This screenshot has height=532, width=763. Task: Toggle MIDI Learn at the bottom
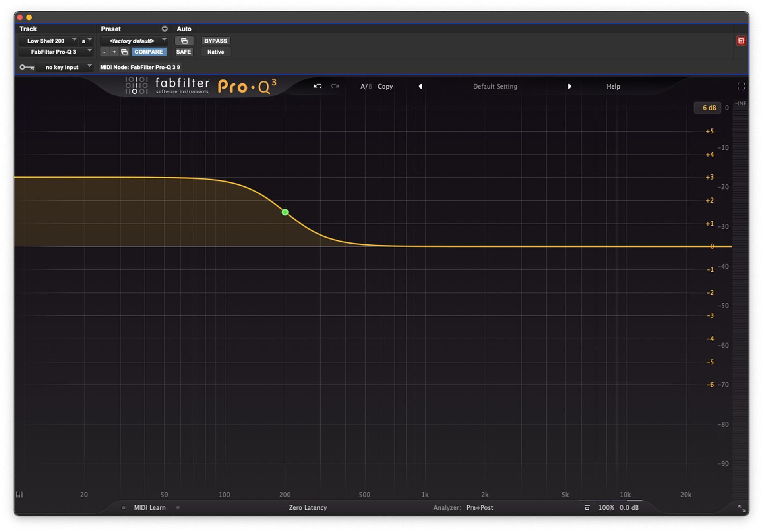149,507
